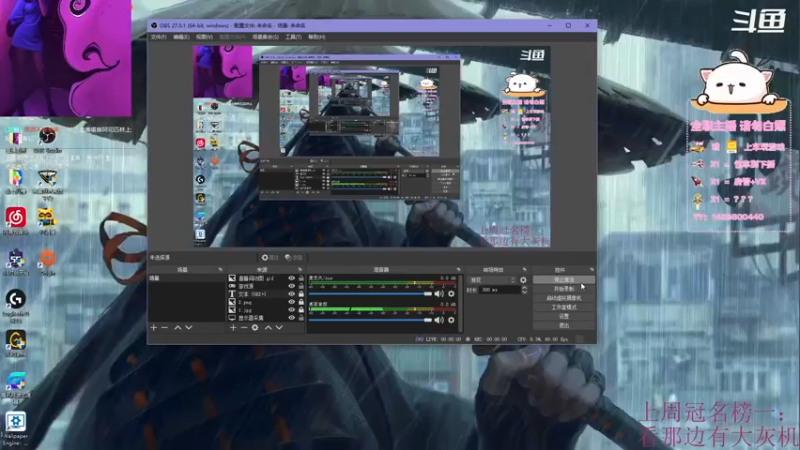Open the microphone channel gear settings
The height and width of the screenshot is (450, 800).
pos(451,294)
